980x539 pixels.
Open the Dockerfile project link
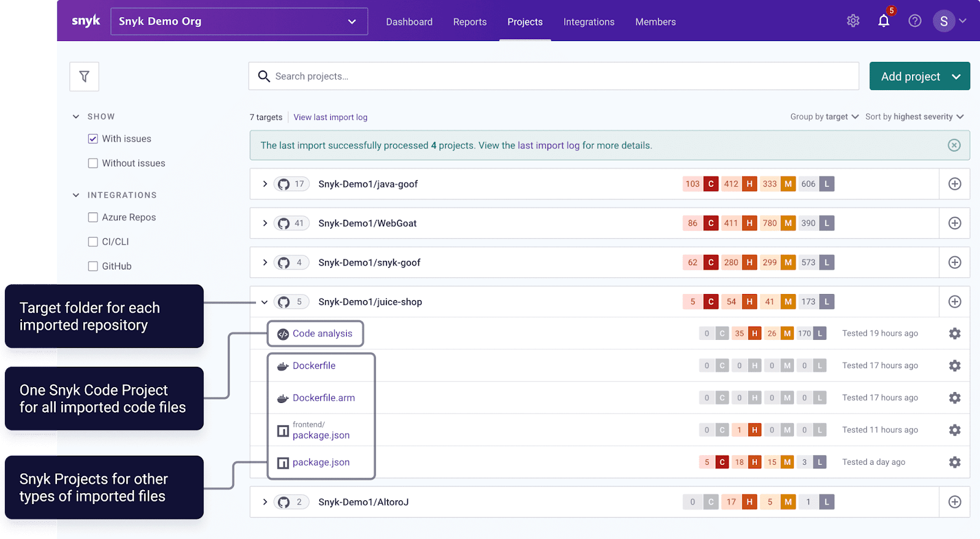[314, 366]
